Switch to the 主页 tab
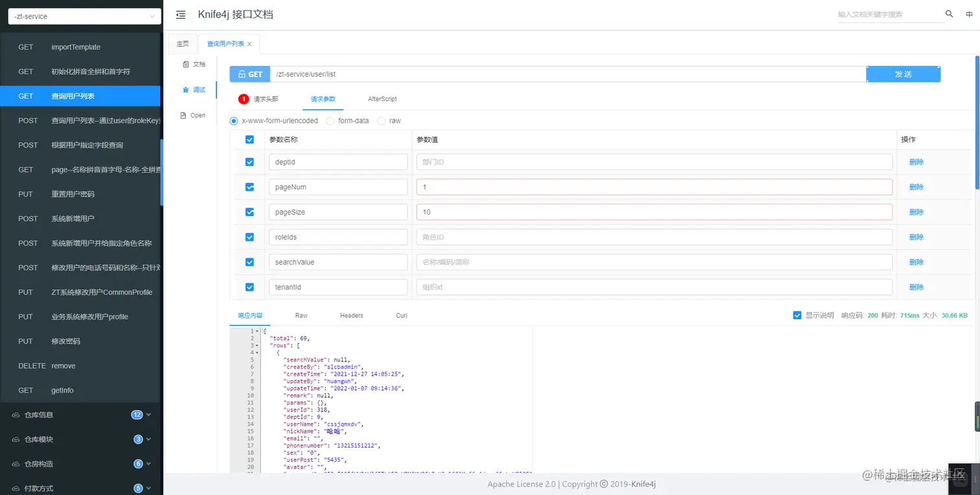 (183, 43)
